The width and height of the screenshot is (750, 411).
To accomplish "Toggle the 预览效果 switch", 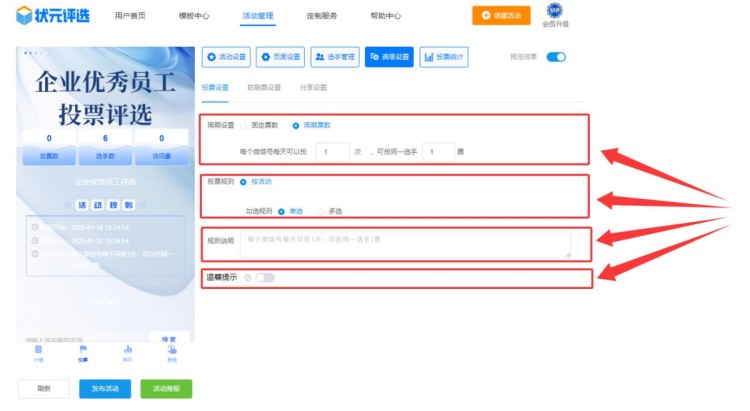I will [x=555, y=57].
